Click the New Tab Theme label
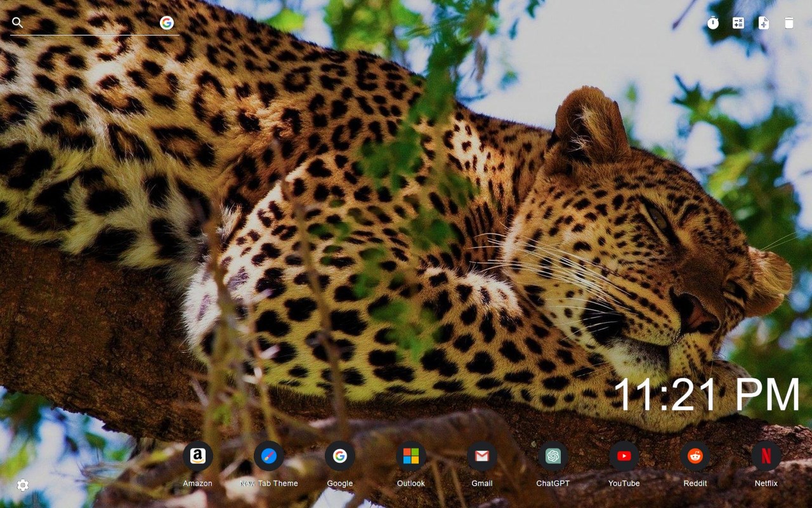Image resolution: width=812 pixels, height=508 pixels. (269, 483)
